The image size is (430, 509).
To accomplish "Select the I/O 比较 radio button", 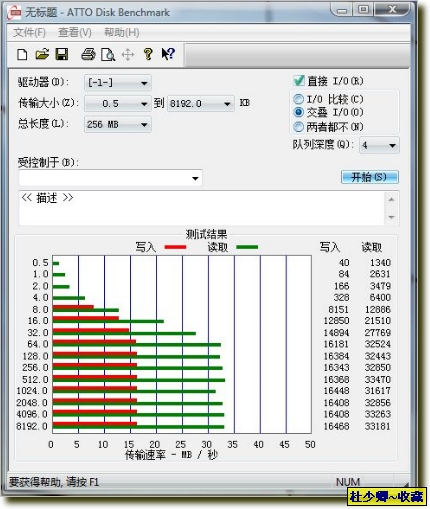I will pos(298,99).
